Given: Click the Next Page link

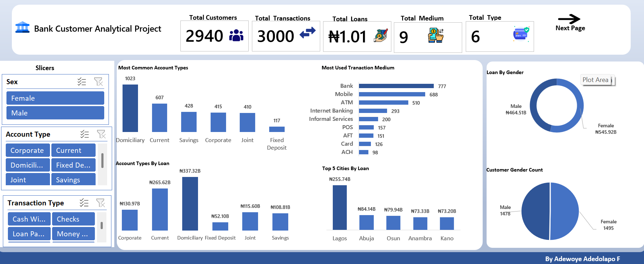Looking at the screenshot, I should tap(570, 28).
